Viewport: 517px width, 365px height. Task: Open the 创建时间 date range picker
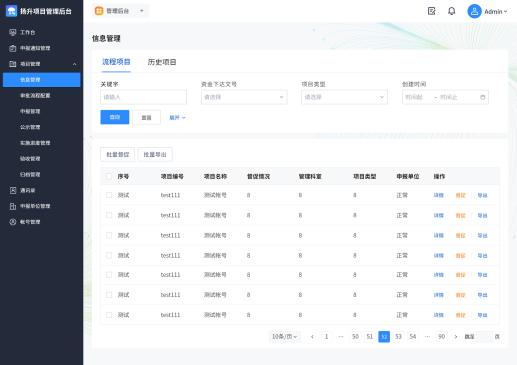pyautogui.click(x=445, y=97)
